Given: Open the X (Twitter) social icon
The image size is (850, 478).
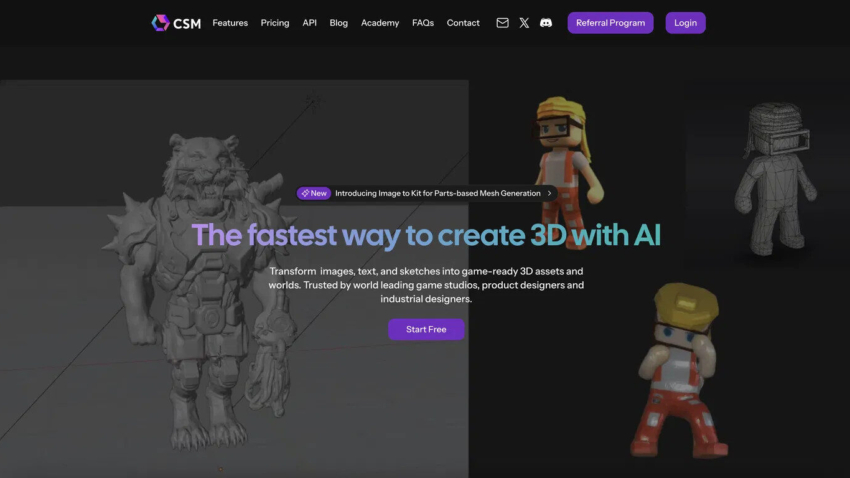Looking at the screenshot, I should coord(524,23).
